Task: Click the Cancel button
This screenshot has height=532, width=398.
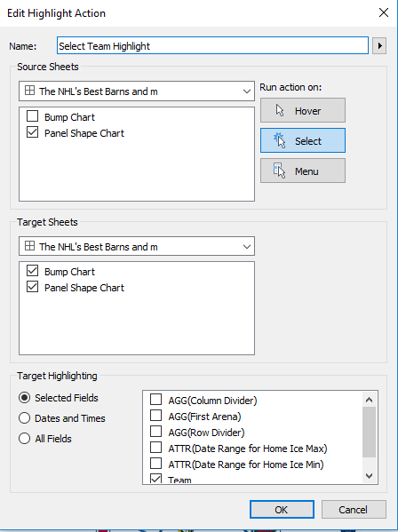Action: pos(354,509)
